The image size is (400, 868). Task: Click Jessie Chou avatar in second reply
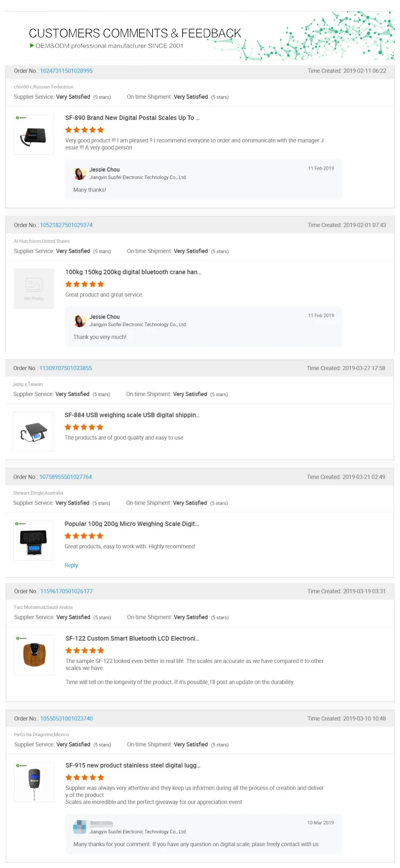click(x=80, y=321)
